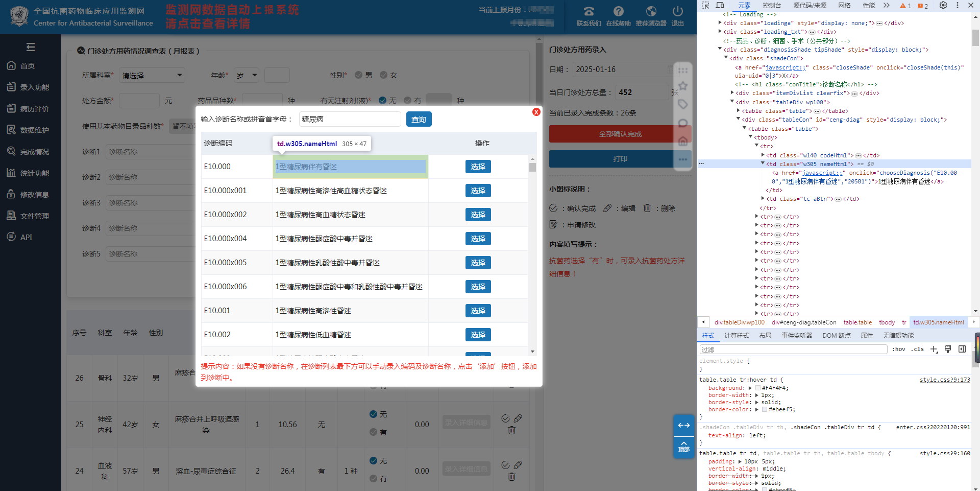This screenshot has height=491, width=980.
Task: Toggle the sidebar hamburger menu icon
Action: point(31,47)
